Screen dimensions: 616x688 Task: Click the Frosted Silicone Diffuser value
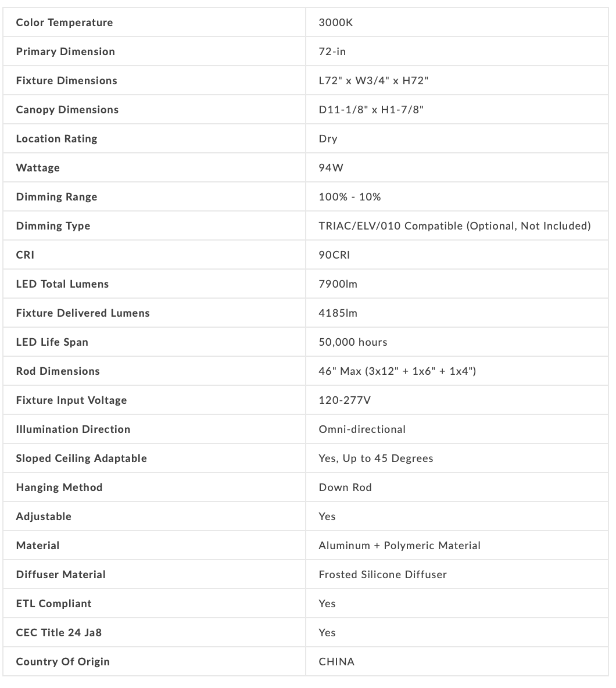382,575
